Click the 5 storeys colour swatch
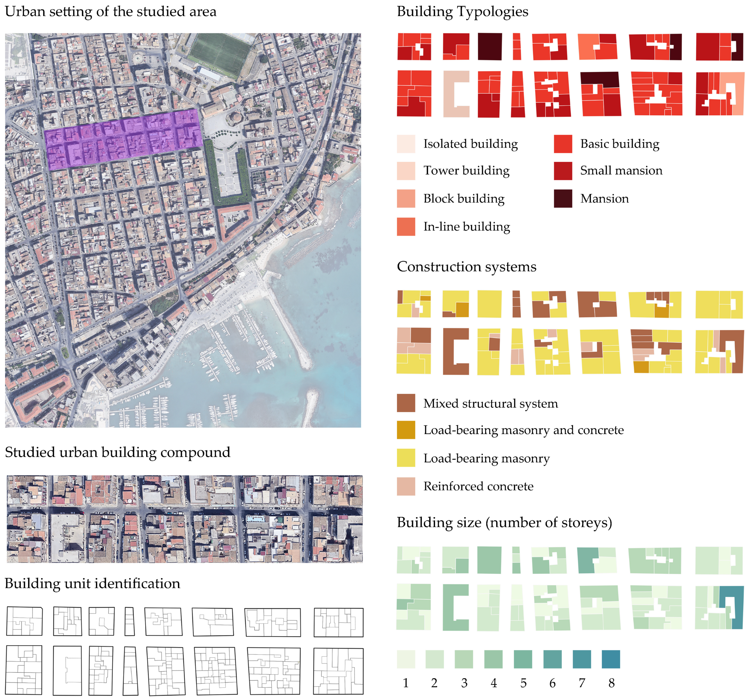 (523, 659)
